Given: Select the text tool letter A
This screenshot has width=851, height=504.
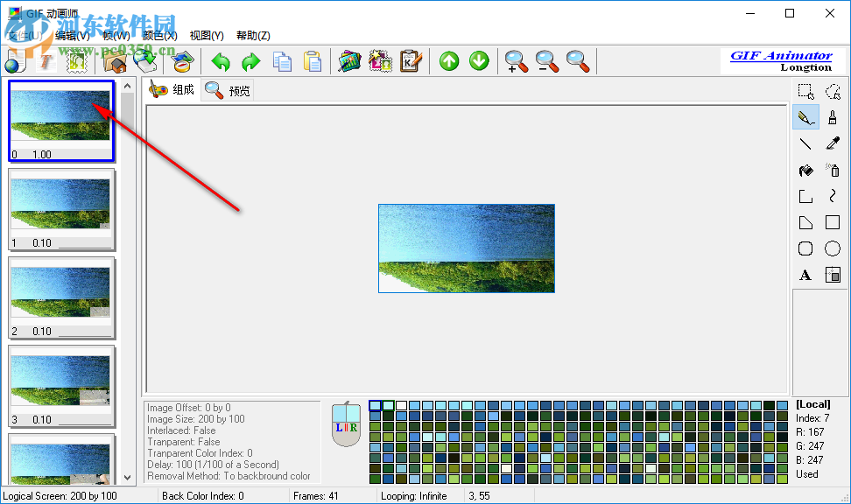Looking at the screenshot, I should point(805,275).
